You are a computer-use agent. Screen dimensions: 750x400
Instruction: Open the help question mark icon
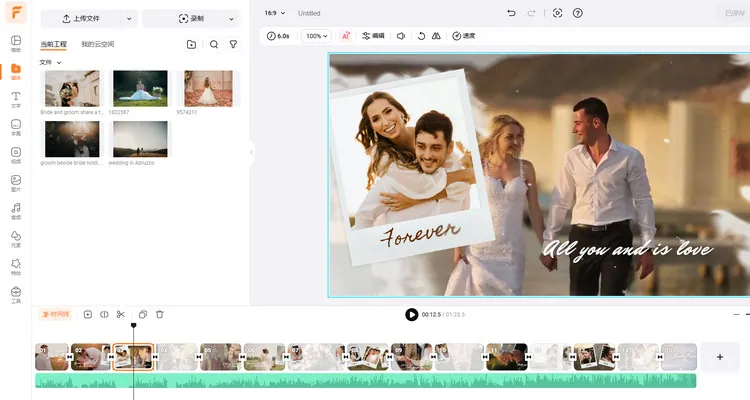(578, 13)
